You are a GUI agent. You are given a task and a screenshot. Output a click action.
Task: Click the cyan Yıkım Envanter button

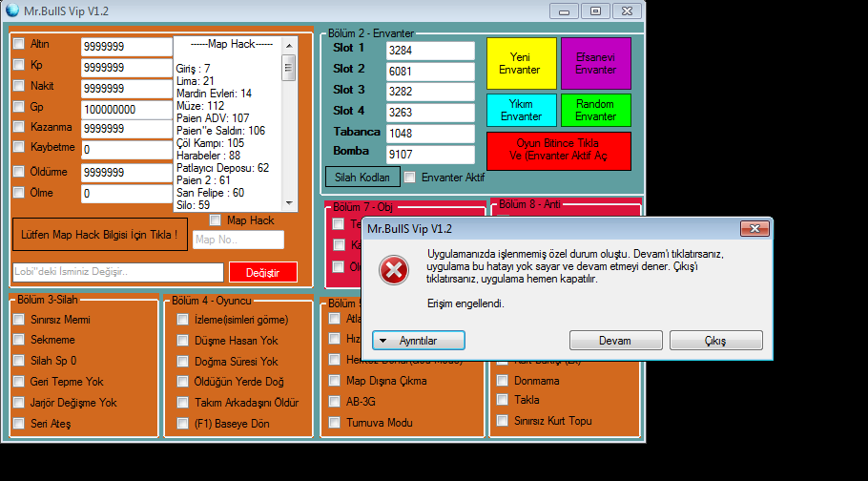pyautogui.click(x=522, y=111)
